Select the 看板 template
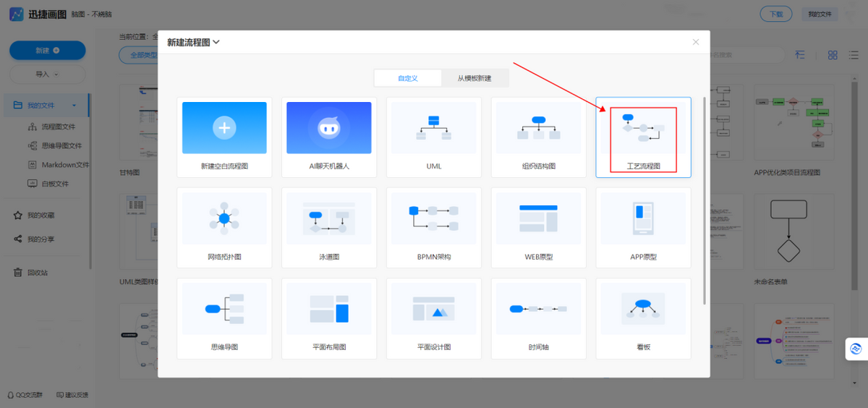Image resolution: width=868 pixels, height=408 pixels. tap(644, 318)
